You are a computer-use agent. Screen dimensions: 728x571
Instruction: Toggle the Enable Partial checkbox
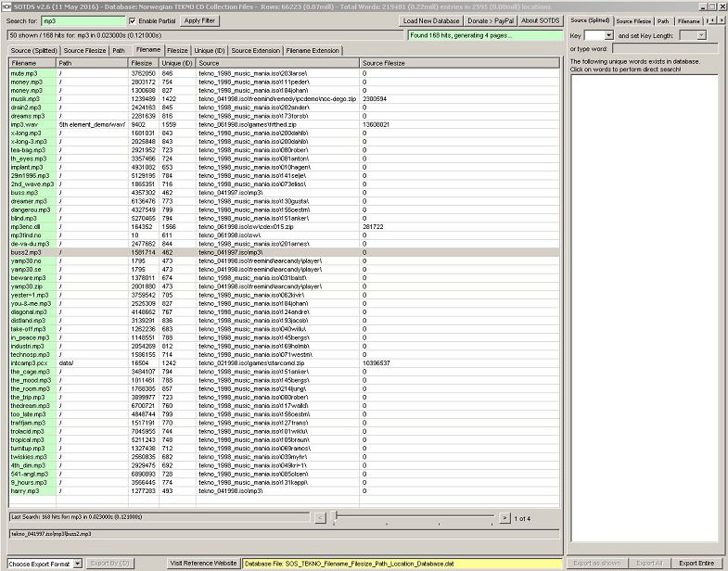(132, 19)
